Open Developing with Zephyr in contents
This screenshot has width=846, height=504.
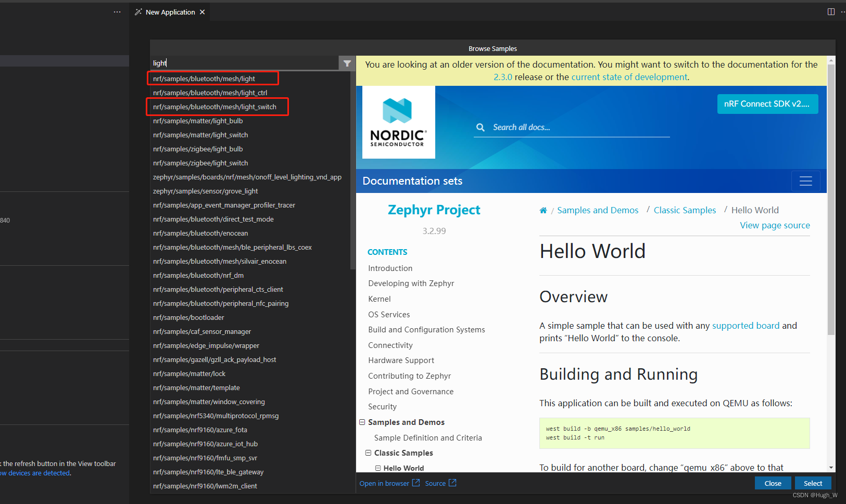[411, 283]
